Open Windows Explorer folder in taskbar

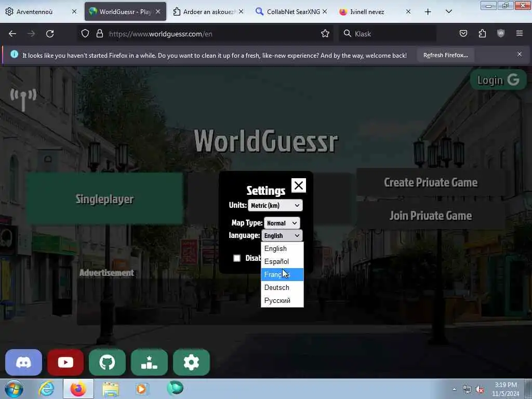tap(111, 389)
